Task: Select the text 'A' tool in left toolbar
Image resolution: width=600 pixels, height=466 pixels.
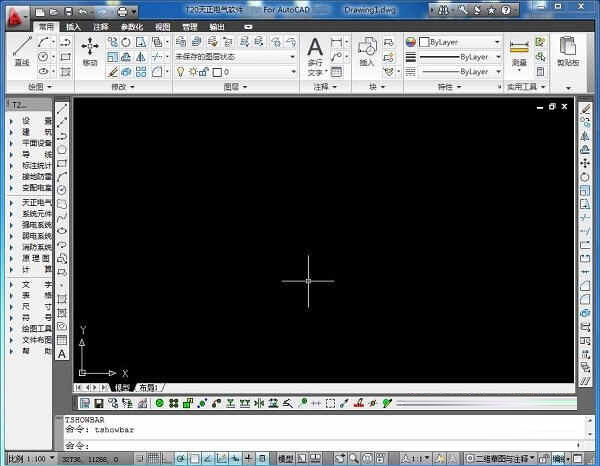Action: point(62,353)
